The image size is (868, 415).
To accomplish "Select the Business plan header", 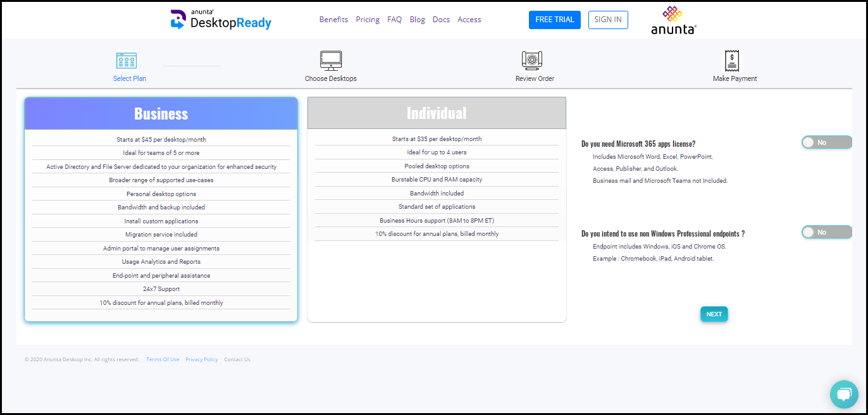I will coord(161,114).
